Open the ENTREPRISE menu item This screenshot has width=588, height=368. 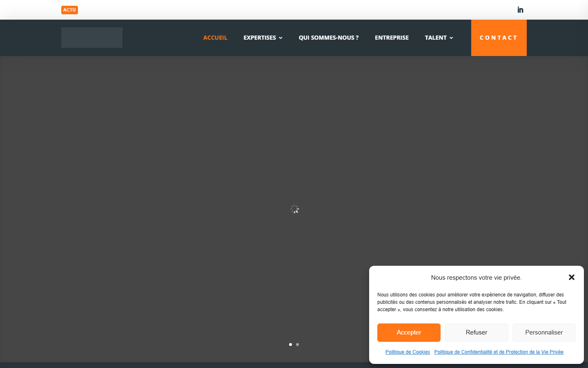392,38
